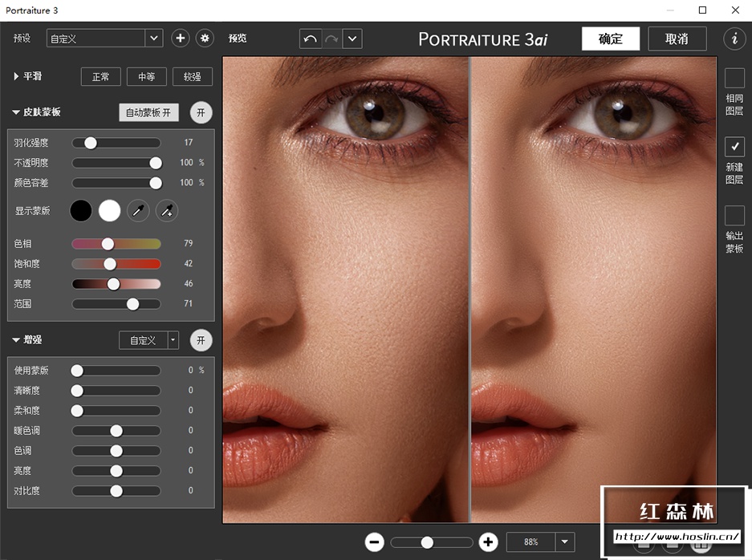The width and height of the screenshot is (752, 560).
Task: Click the zoom in plus icon
Action: coord(488,542)
